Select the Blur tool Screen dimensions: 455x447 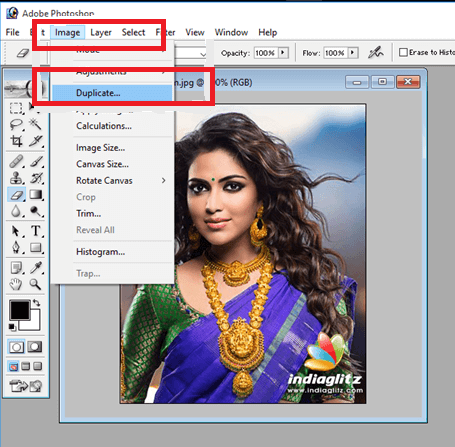[x=16, y=211]
